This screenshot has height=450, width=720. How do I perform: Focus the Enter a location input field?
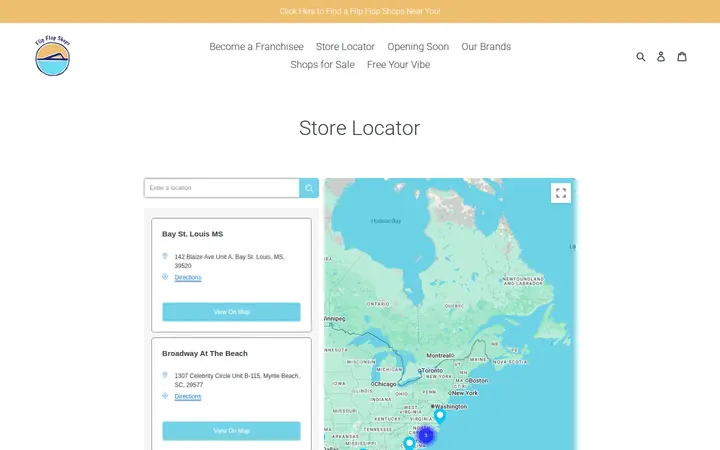click(x=222, y=188)
